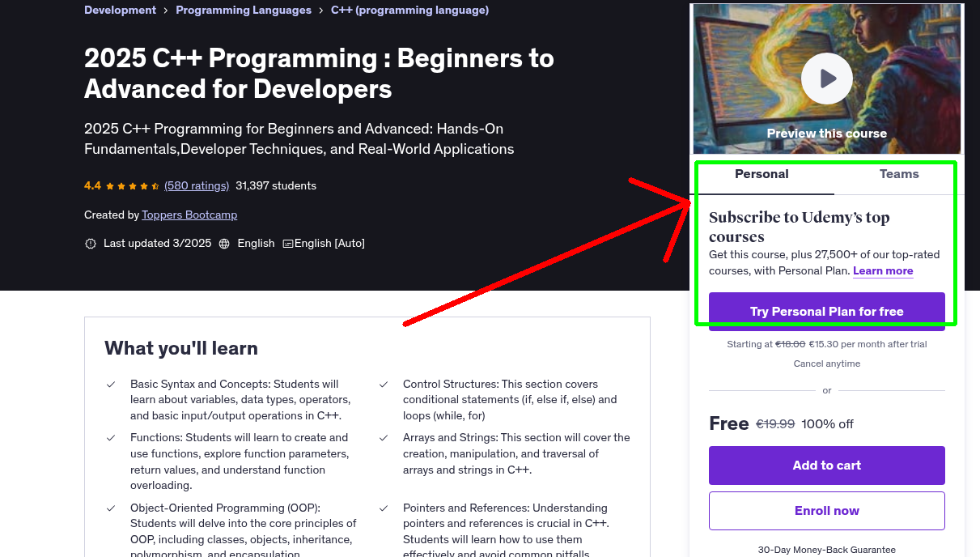Open the Development breadcrumb category

pos(120,10)
